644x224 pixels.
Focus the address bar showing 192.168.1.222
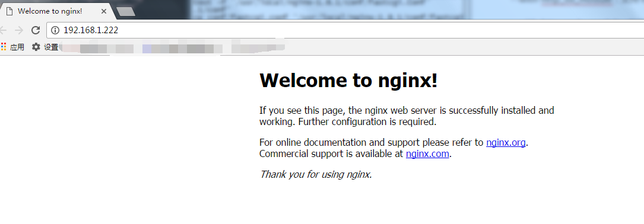[345, 30]
